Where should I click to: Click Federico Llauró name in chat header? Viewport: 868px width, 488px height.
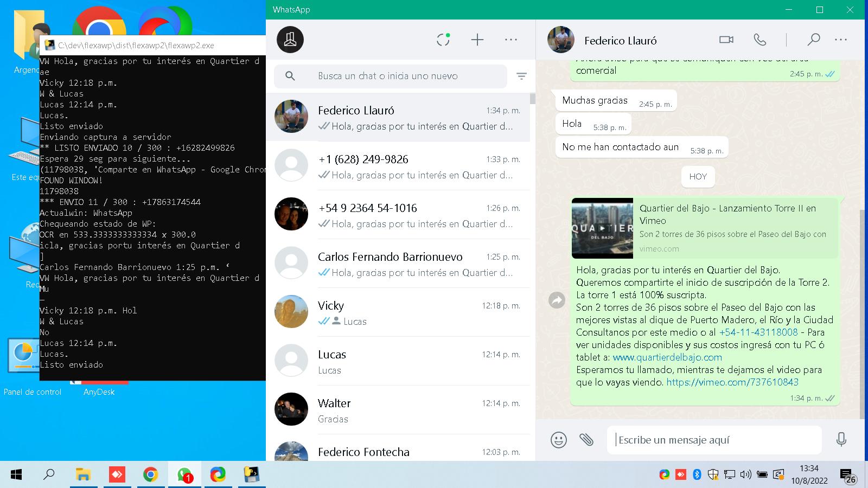621,41
